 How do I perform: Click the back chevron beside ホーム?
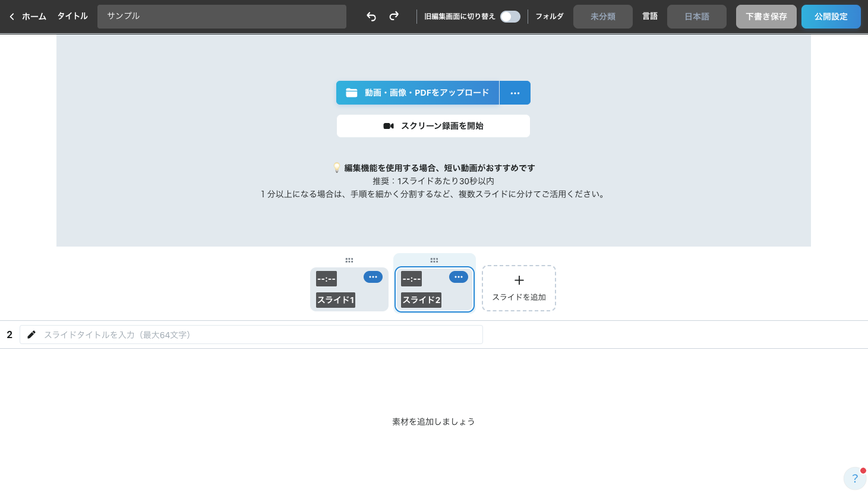pos(12,17)
